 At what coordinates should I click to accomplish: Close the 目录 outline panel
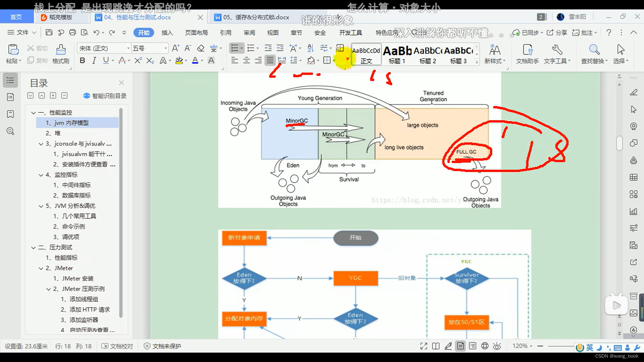click(x=121, y=82)
